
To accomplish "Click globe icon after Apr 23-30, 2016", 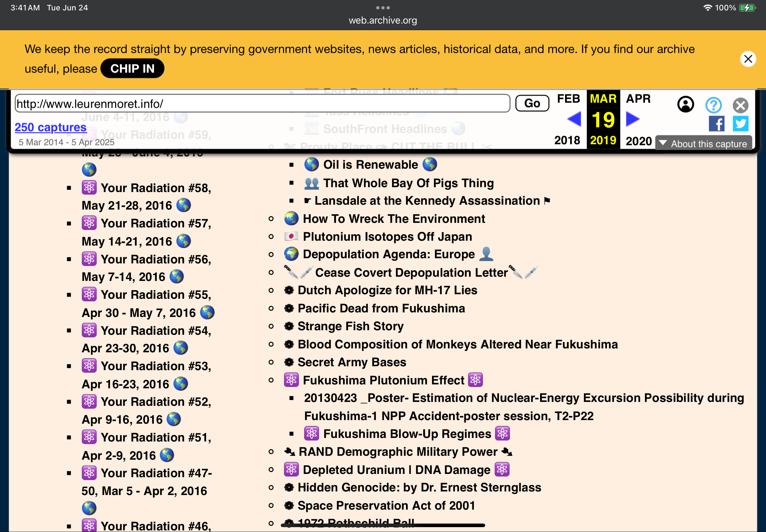I will [x=181, y=348].
